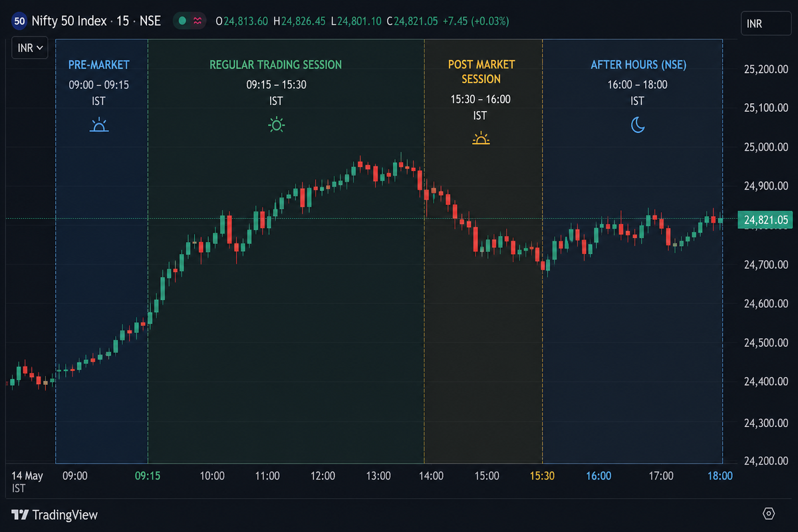Screen dimensions: 798x532
Task: Click the 15:30 – 16:00 session time text
Action: (480, 99)
